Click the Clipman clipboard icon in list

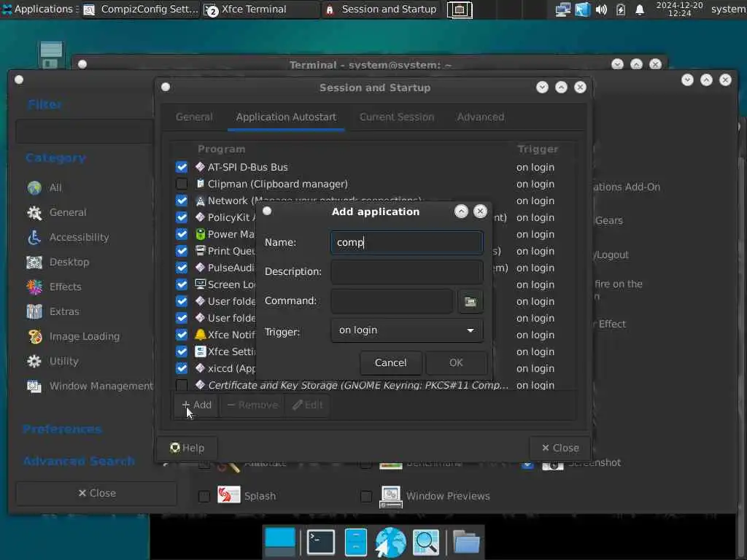[x=200, y=184]
